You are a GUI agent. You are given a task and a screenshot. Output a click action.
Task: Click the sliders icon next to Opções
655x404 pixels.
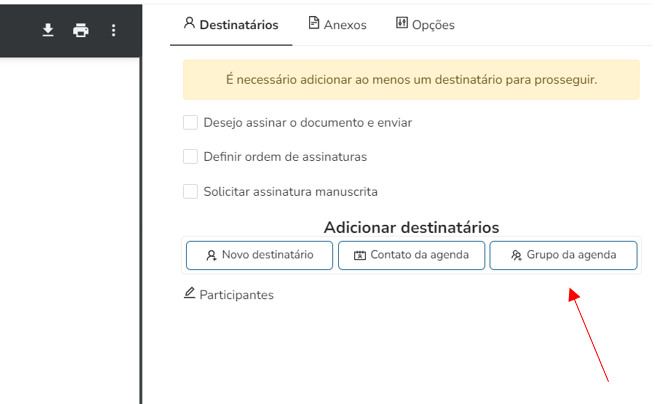[402, 23]
